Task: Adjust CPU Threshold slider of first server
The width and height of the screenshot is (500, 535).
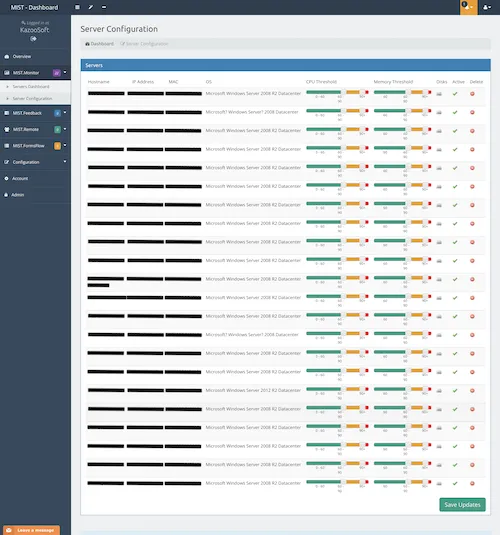Action: (x=337, y=92)
